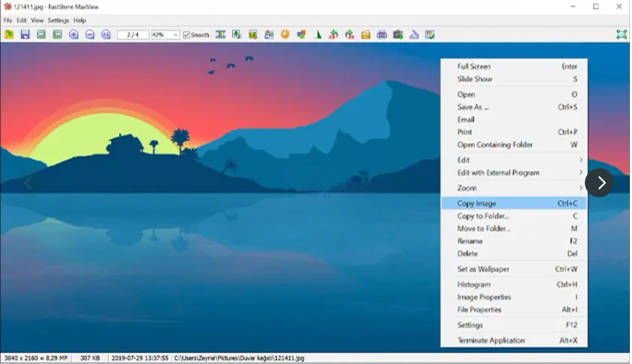
Task: Choose Open in the context menu
Action: (514, 94)
